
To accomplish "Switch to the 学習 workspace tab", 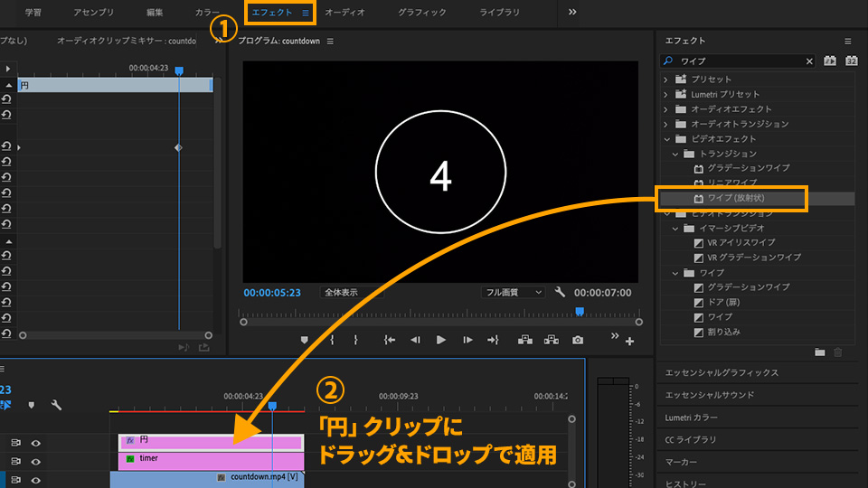I will click(x=33, y=12).
